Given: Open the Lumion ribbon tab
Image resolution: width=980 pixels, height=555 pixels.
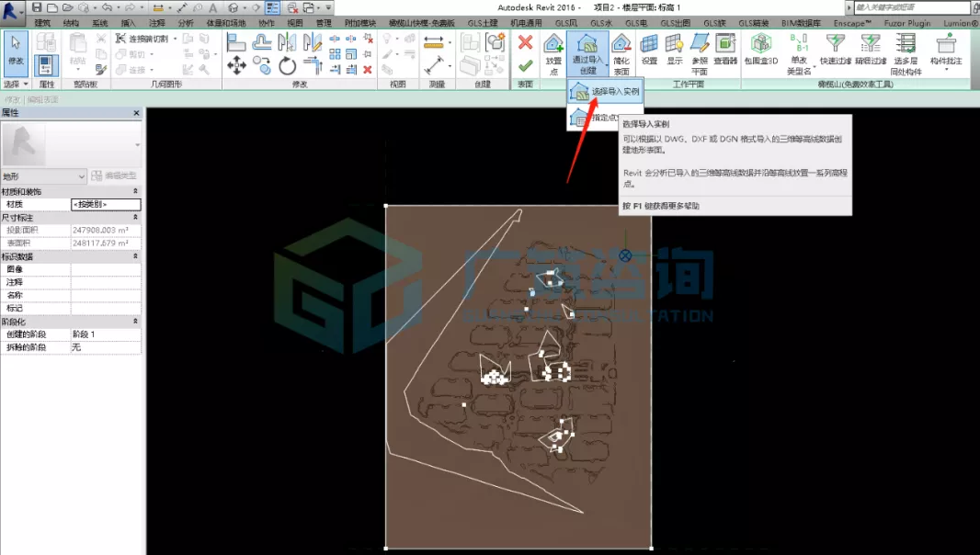Looking at the screenshot, I should [x=960, y=23].
